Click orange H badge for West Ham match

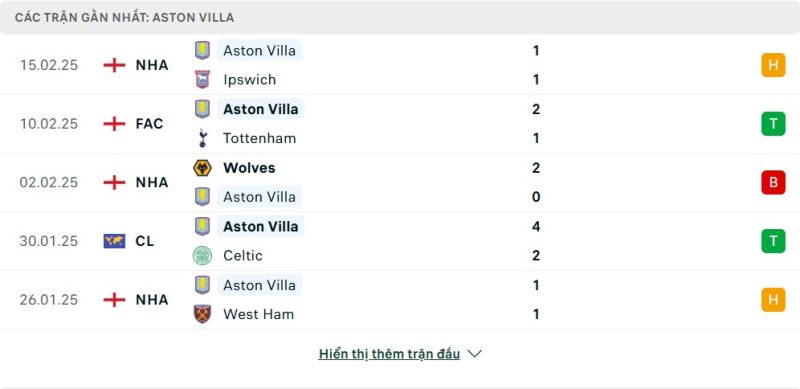(773, 300)
